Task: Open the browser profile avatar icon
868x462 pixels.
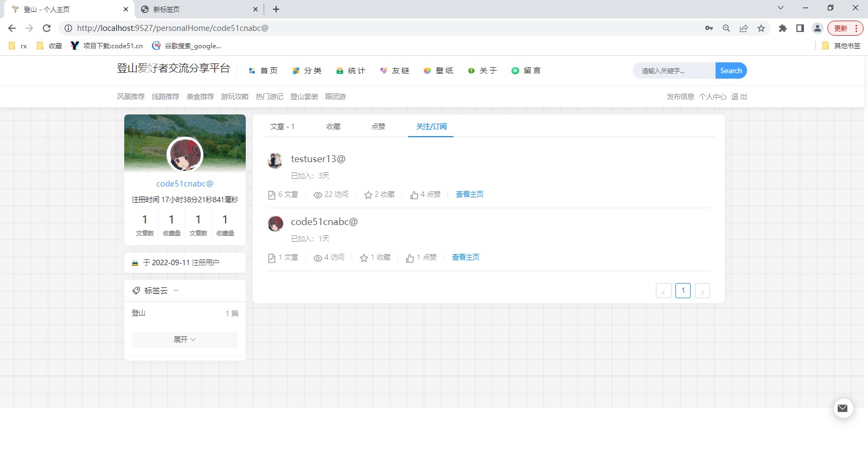Action: tap(818, 28)
